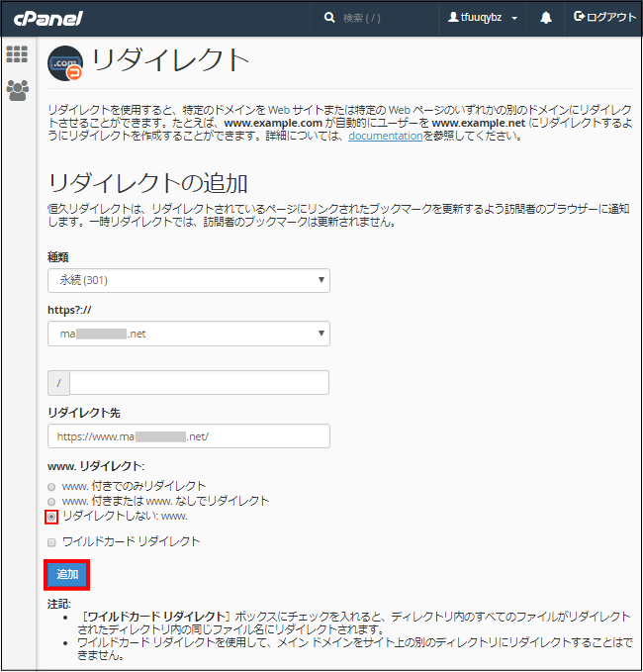Click the cPanel logo
This screenshot has height=672, width=643.
coord(48,18)
